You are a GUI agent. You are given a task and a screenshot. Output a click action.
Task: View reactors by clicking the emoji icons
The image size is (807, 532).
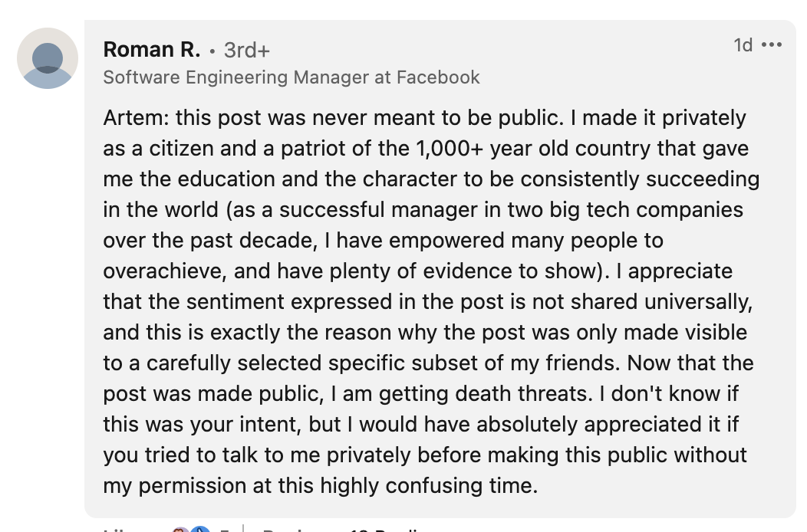click(x=189, y=528)
